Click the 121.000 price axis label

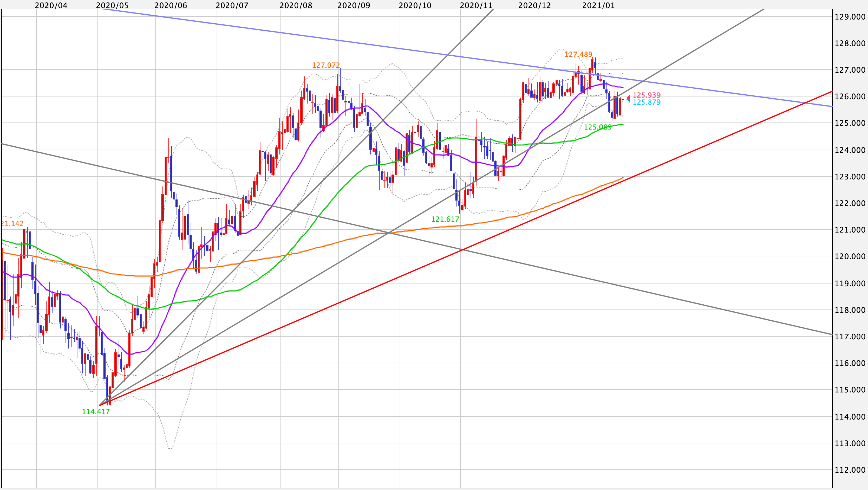click(x=850, y=230)
